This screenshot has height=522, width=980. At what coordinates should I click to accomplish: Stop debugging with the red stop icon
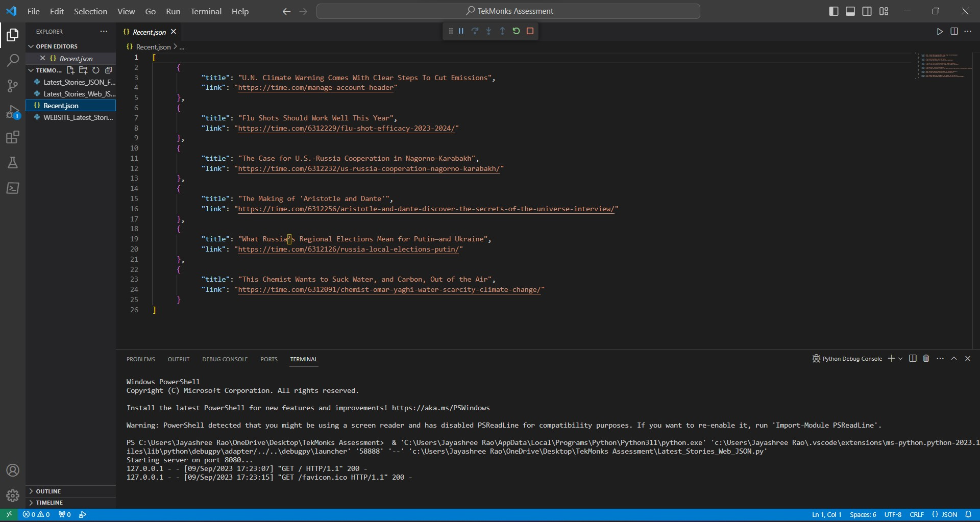[530, 31]
